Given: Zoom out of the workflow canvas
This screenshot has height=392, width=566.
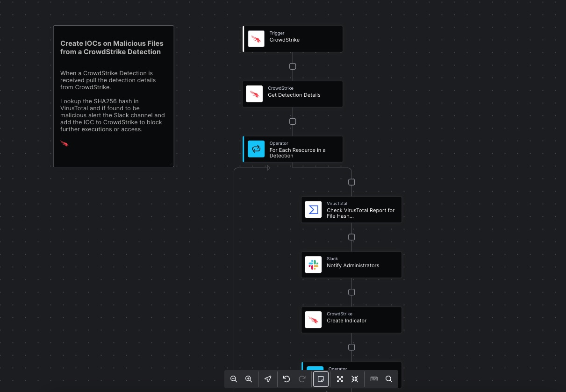Looking at the screenshot, I should click(234, 379).
